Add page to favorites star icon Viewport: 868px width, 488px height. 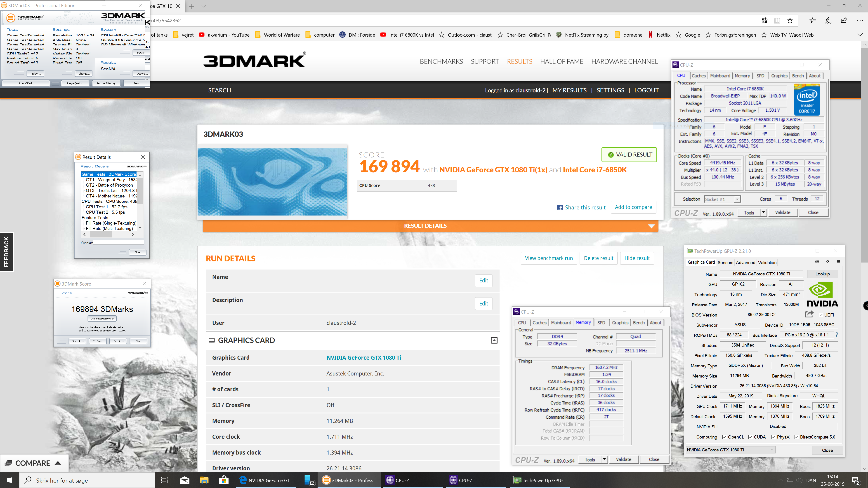coord(790,21)
